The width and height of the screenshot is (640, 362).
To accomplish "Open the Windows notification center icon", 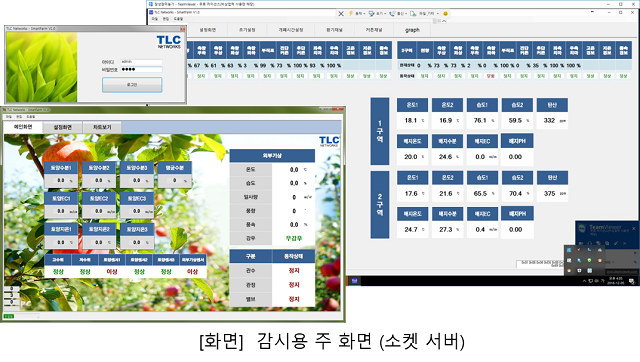I will [632, 281].
